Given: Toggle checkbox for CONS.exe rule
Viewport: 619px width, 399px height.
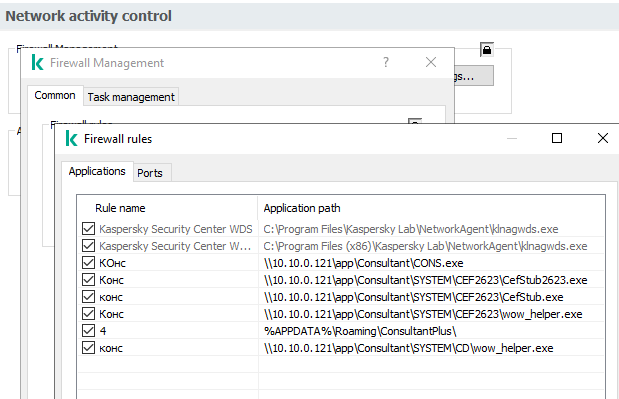Looking at the screenshot, I should [x=88, y=262].
